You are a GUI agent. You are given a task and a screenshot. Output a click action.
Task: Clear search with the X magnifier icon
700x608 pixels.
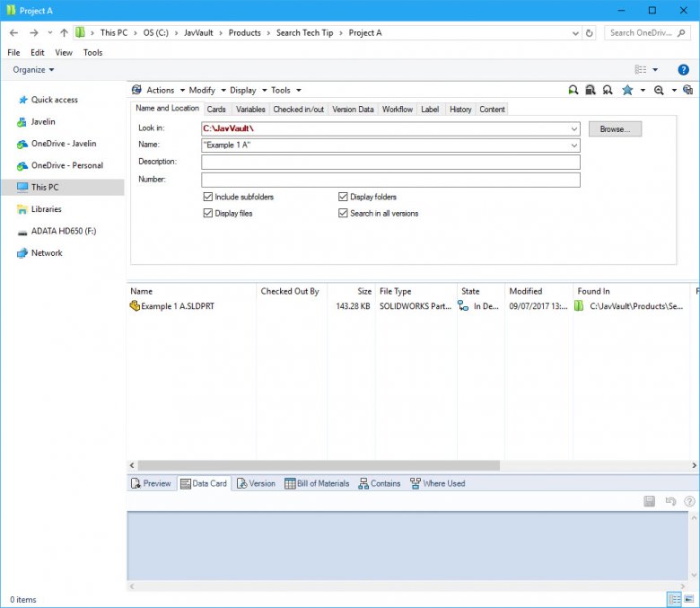click(608, 90)
